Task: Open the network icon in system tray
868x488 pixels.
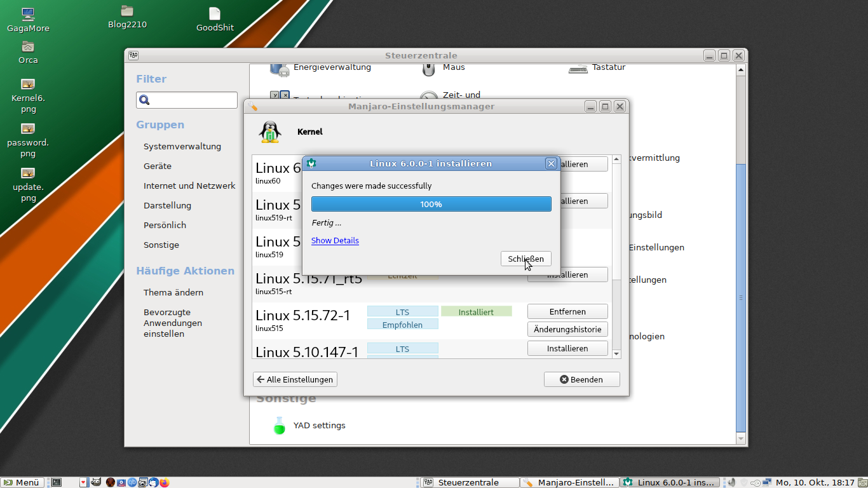Action: pyautogui.click(x=767, y=482)
